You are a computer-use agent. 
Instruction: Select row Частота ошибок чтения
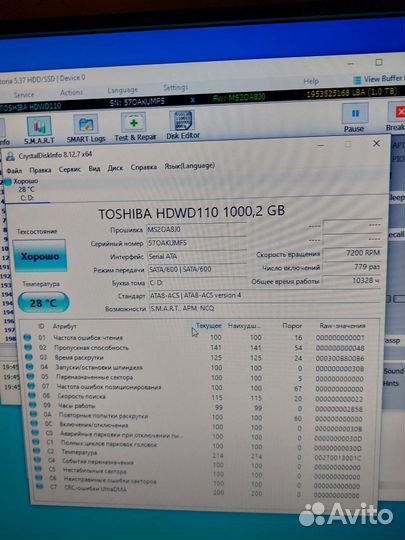tap(196, 338)
